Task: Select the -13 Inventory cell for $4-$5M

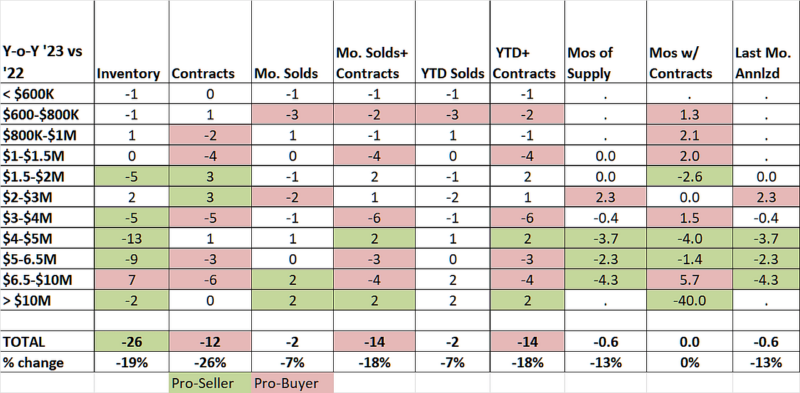Action: click(x=131, y=238)
